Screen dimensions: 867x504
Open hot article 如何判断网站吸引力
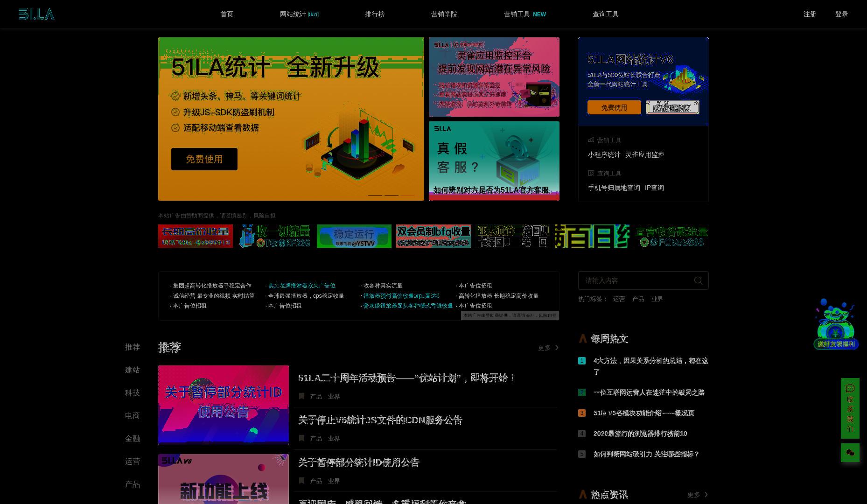click(646, 454)
